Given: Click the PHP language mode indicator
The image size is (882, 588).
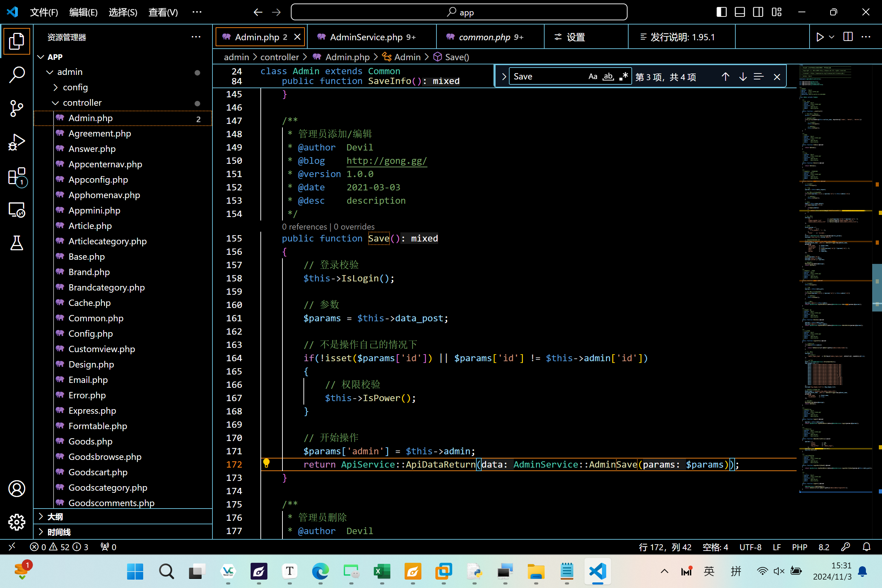Looking at the screenshot, I should [799, 547].
